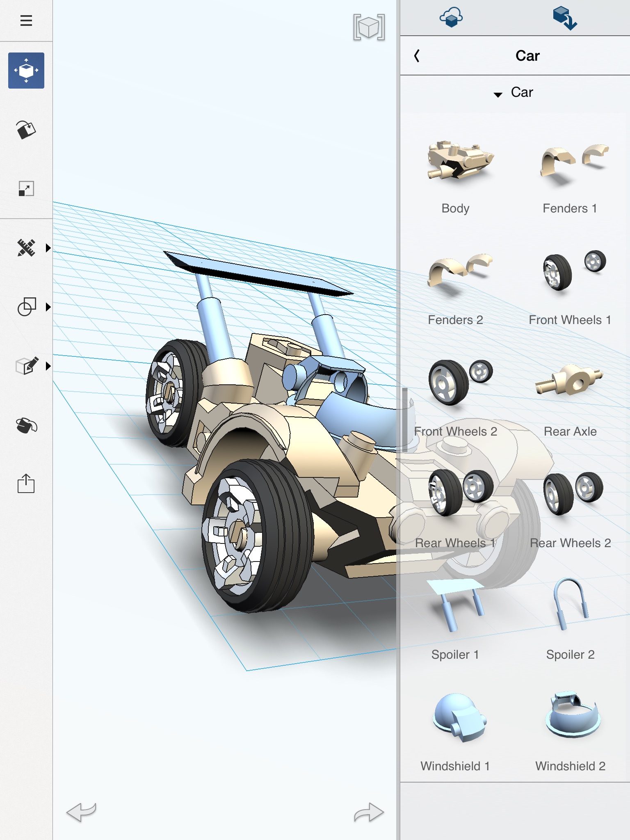Image resolution: width=630 pixels, height=840 pixels.
Task: Expand the Sketch tool submenu arrow
Action: pos(48,248)
